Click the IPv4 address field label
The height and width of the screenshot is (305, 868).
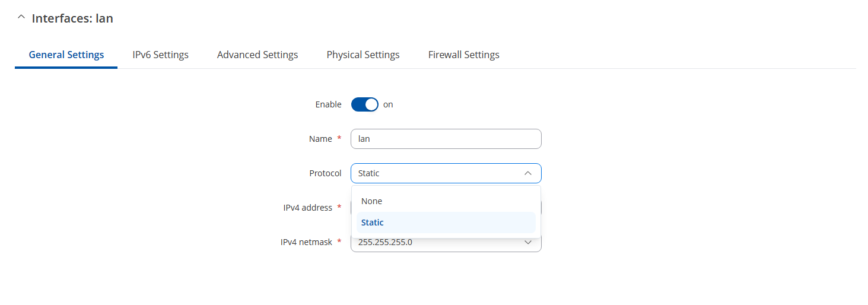[308, 208]
